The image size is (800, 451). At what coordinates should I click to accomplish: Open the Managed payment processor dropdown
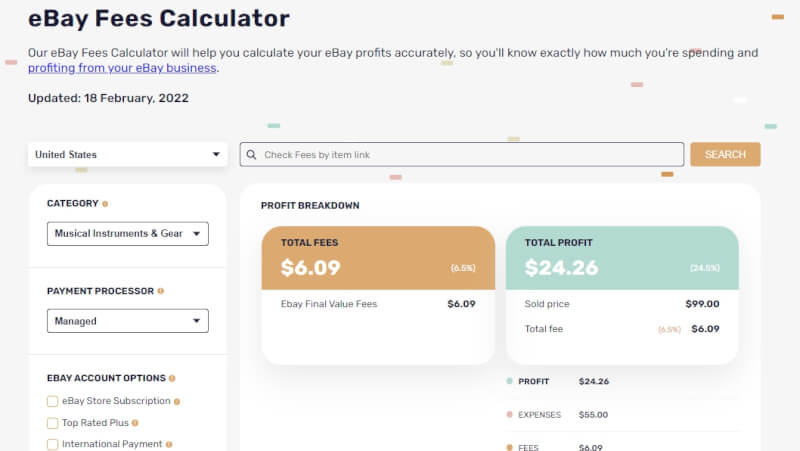pos(127,321)
